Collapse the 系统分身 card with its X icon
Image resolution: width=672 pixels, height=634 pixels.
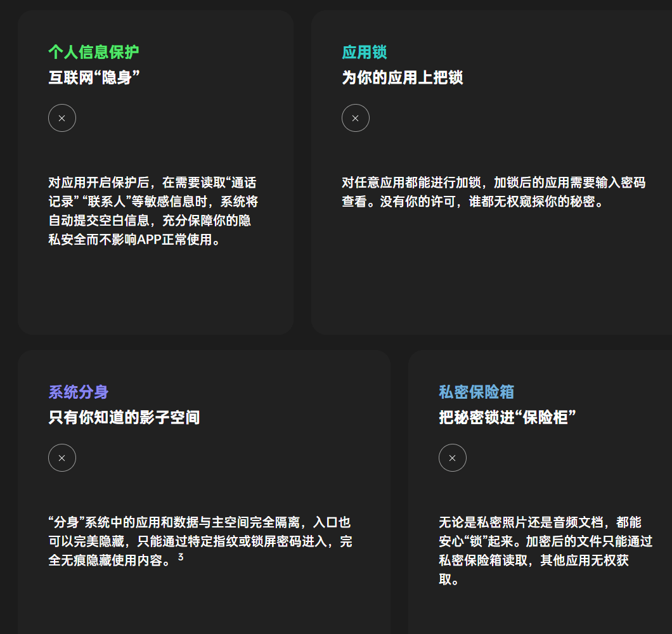pyautogui.click(x=62, y=458)
